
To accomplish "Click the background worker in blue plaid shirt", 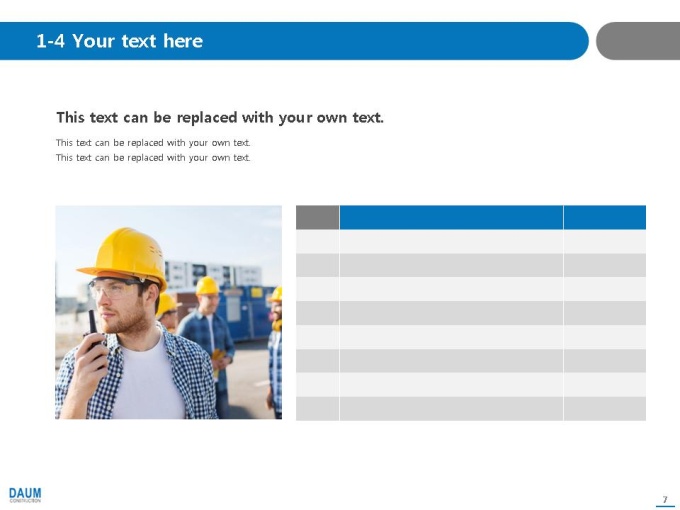I will (207, 338).
